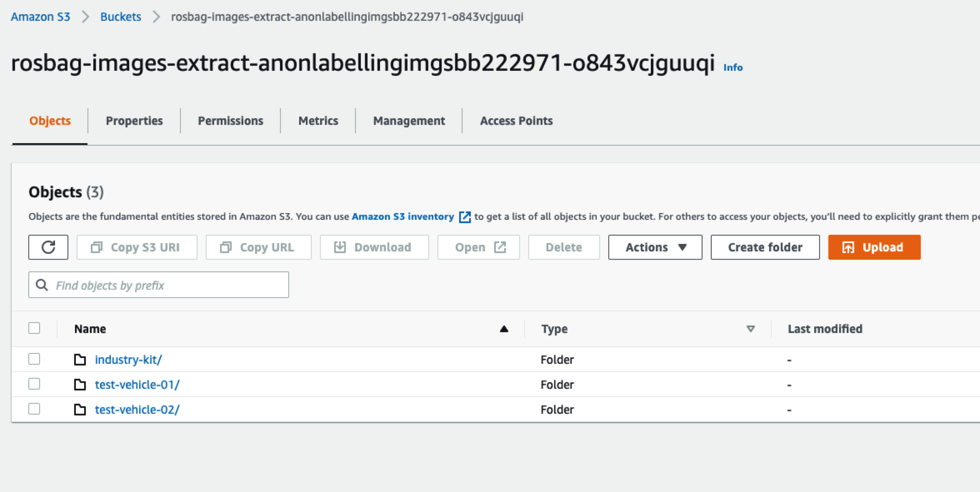Tick the select-all checkbox in header
This screenshot has height=492, width=980.
pos(34,328)
